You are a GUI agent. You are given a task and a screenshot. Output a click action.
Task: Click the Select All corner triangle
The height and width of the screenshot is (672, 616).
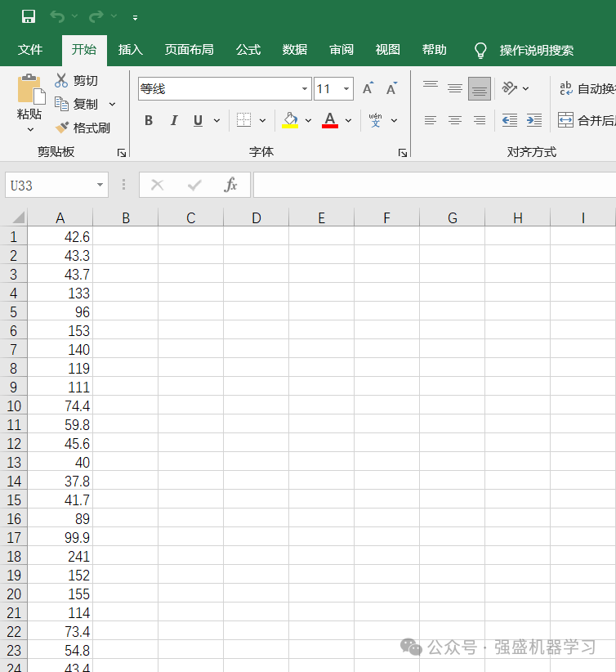pyautogui.click(x=19, y=217)
